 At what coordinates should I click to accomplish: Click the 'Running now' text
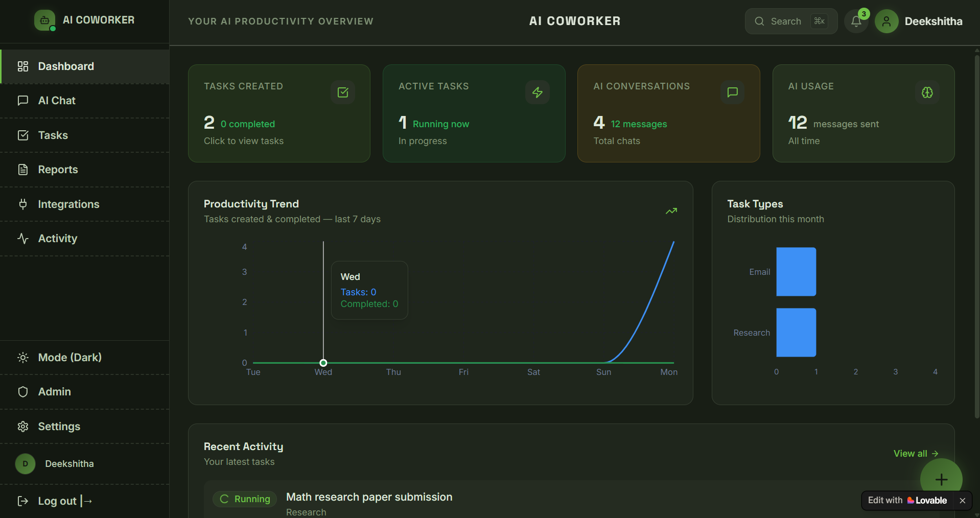[441, 124]
